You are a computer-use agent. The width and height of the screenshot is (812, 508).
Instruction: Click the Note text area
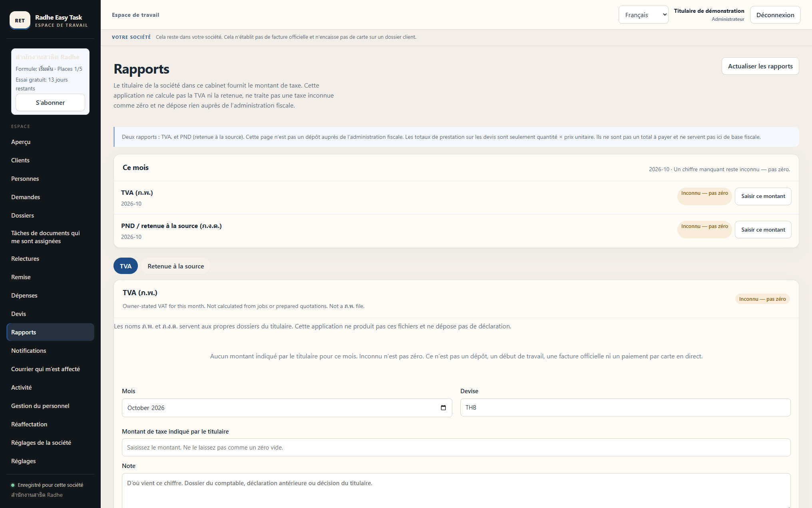456,491
